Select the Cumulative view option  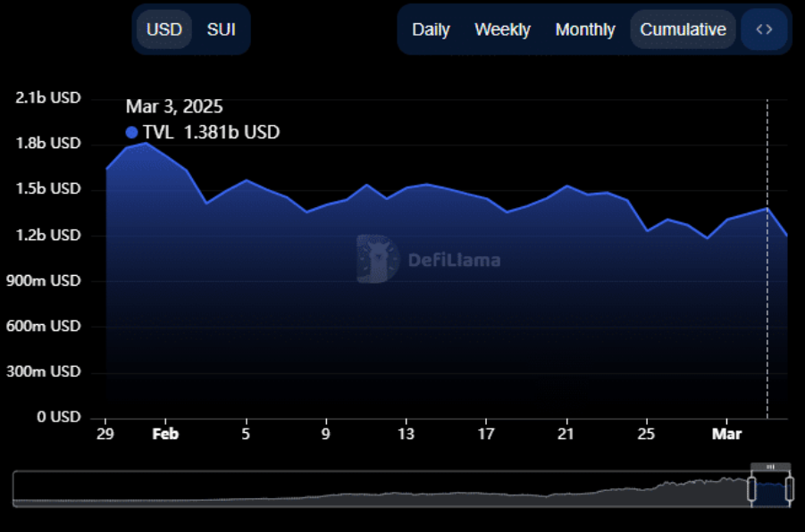tap(683, 29)
